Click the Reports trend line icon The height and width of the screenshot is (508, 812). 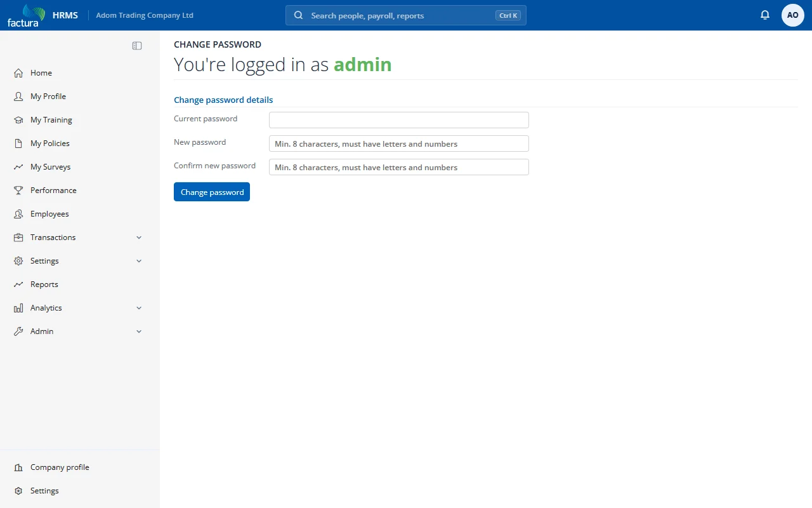coord(18,284)
